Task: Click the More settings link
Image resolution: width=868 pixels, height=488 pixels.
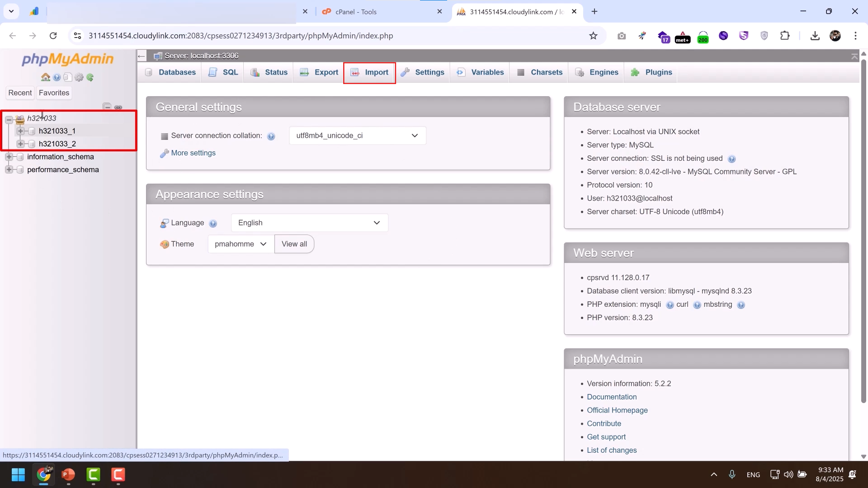Action: 193,153
